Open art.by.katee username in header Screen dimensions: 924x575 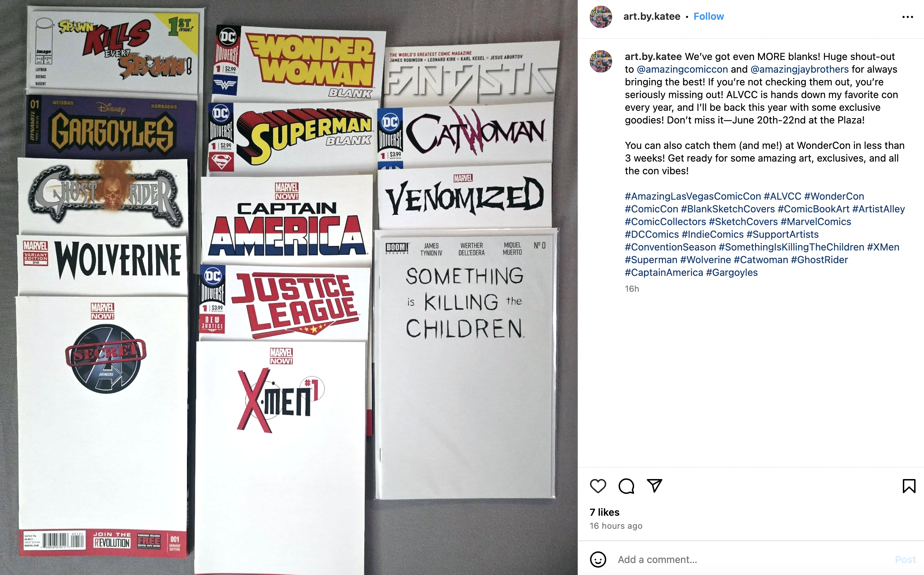point(651,16)
